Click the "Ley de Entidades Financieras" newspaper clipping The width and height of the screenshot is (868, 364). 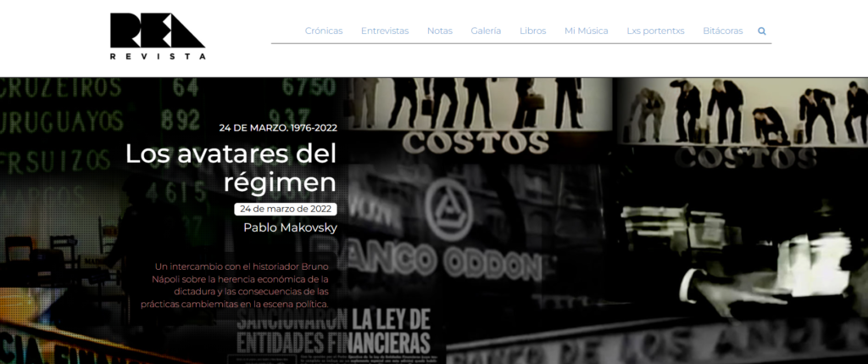[x=335, y=331]
